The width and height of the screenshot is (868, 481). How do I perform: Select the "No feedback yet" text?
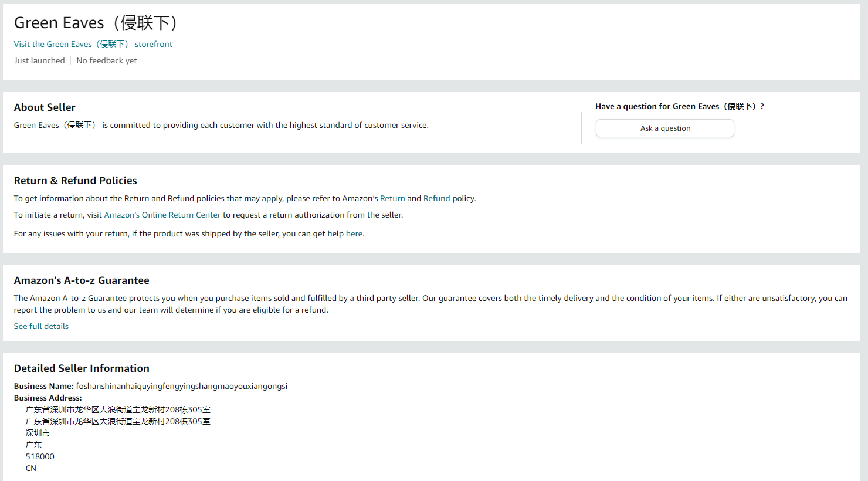tap(107, 60)
